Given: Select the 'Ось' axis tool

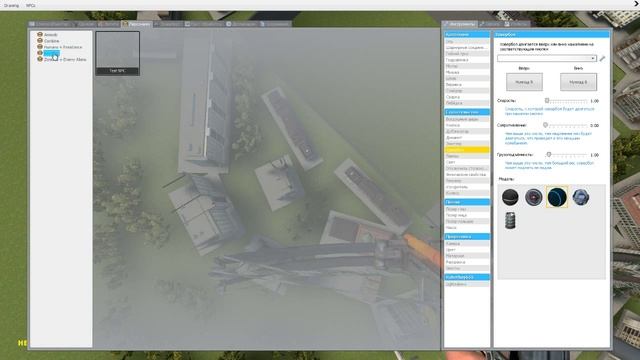Looking at the screenshot, I should click(x=467, y=42).
